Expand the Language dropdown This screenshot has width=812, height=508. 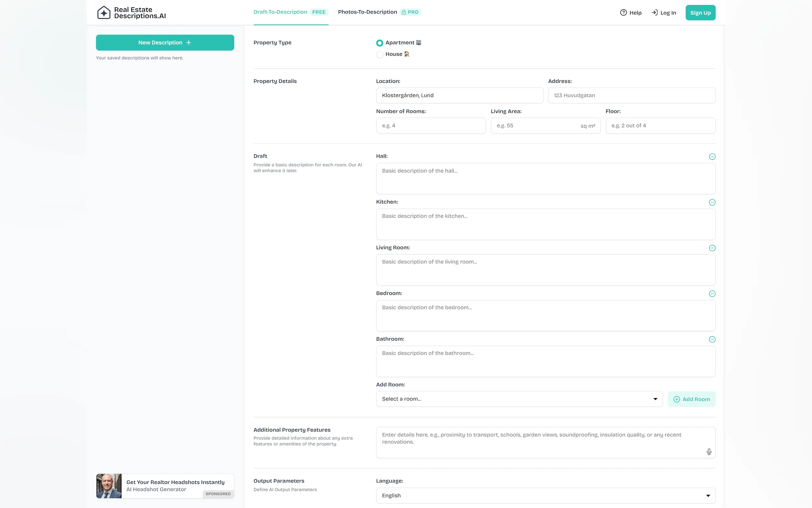coord(545,496)
